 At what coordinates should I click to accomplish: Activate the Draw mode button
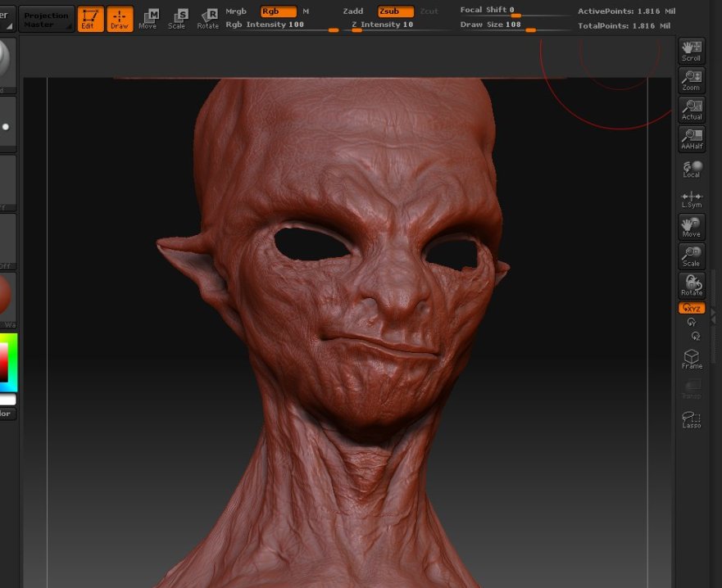(x=120, y=19)
